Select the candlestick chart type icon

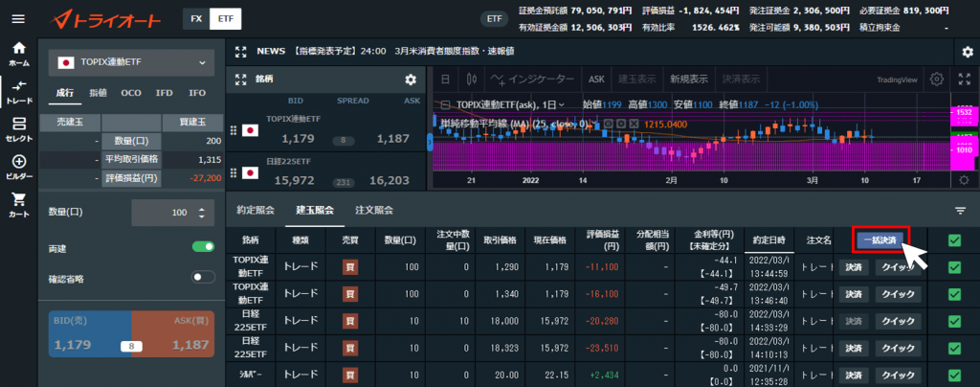click(471, 80)
